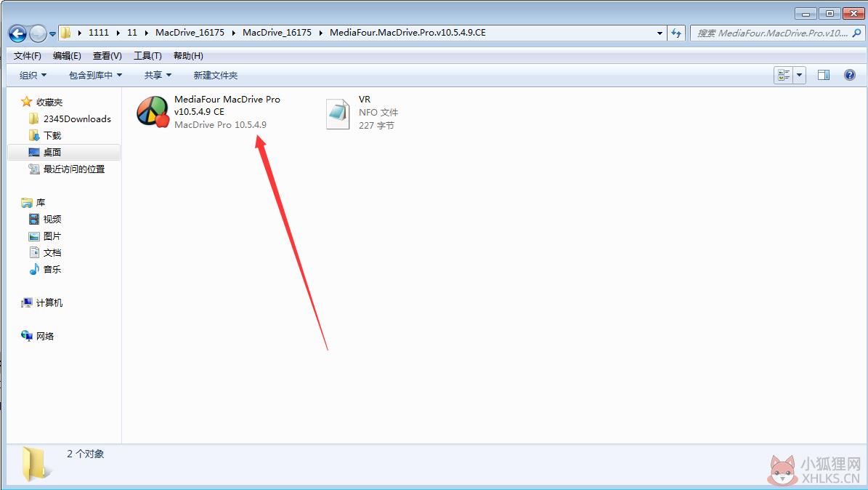Click the 桌面 desktop icon in sidebar
This screenshot has width=868, height=490.
click(x=33, y=152)
